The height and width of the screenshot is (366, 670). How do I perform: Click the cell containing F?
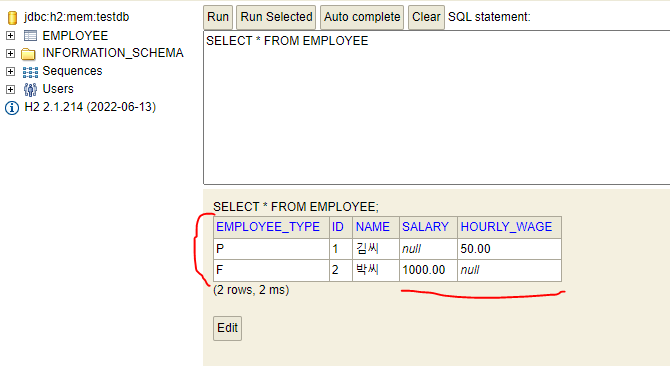click(x=271, y=270)
